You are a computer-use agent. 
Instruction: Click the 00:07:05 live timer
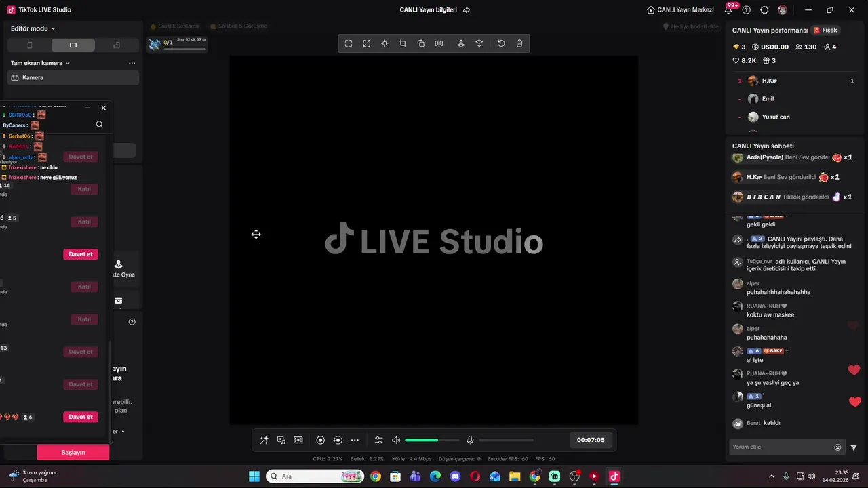pyautogui.click(x=591, y=440)
